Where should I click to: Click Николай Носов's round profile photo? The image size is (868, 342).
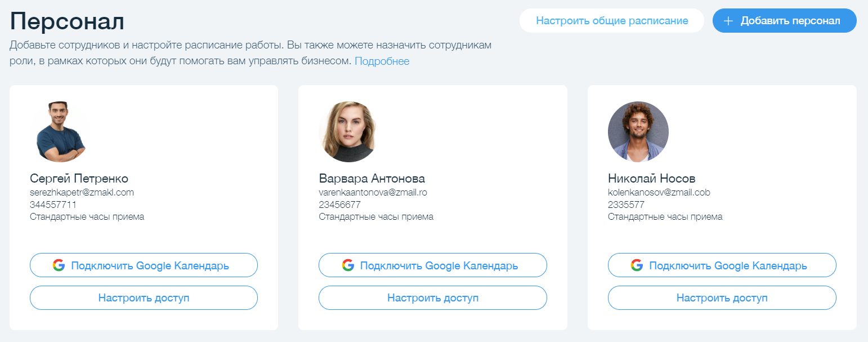click(638, 132)
